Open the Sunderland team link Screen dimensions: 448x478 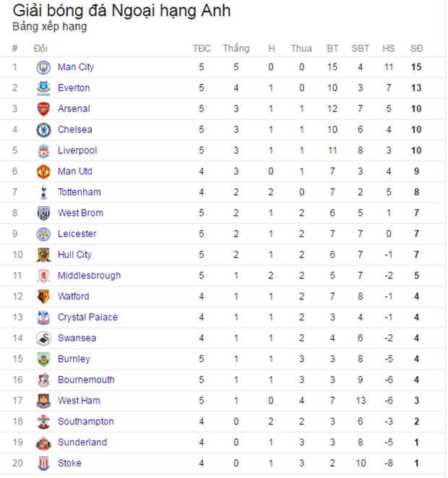pyautogui.click(x=82, y=443)
